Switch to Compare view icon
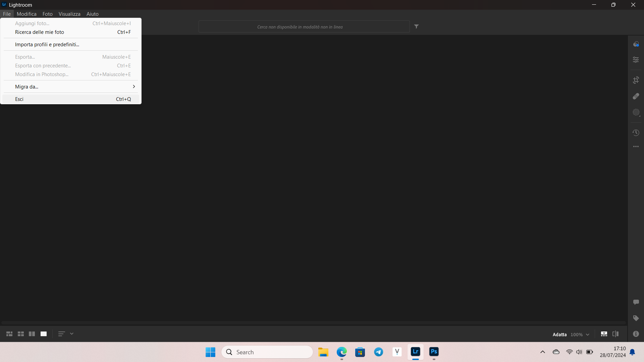This screenshot has height=362, width=644. [x=32, y=334]
